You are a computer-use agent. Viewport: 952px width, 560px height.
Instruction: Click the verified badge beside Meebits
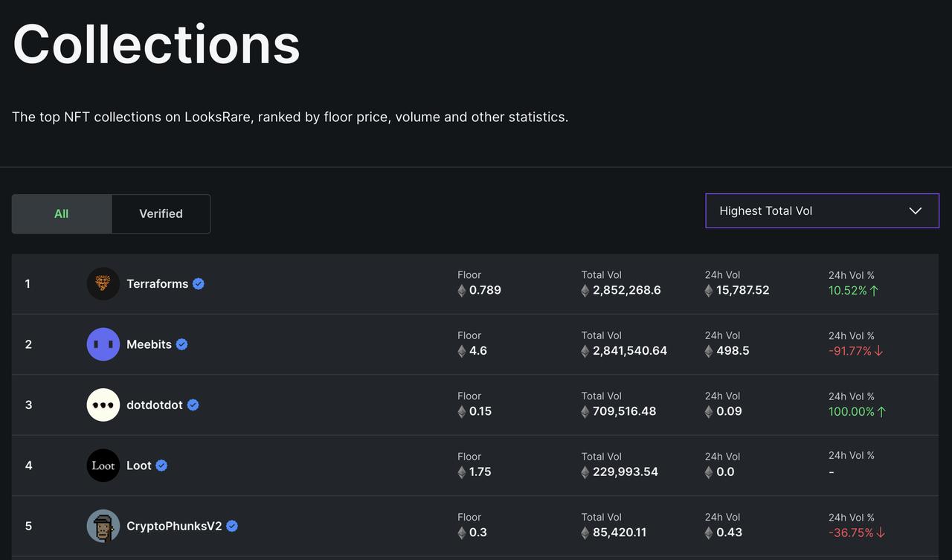pyautogui.click(x=181, y=344)
